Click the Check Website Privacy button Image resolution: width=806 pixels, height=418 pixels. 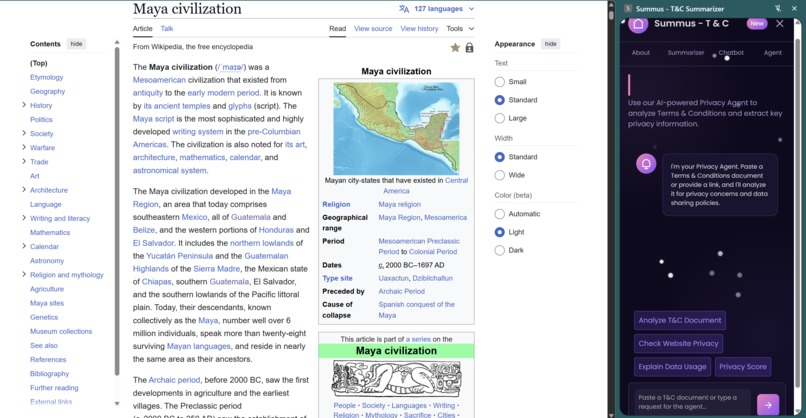tap(678, 343)
